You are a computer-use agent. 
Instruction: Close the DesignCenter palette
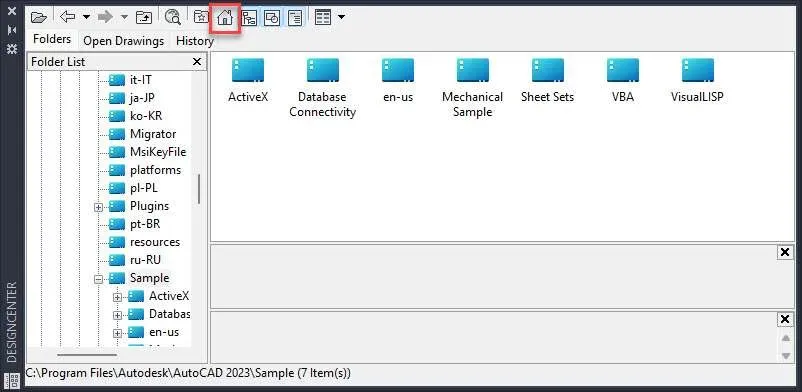(11, 11)
